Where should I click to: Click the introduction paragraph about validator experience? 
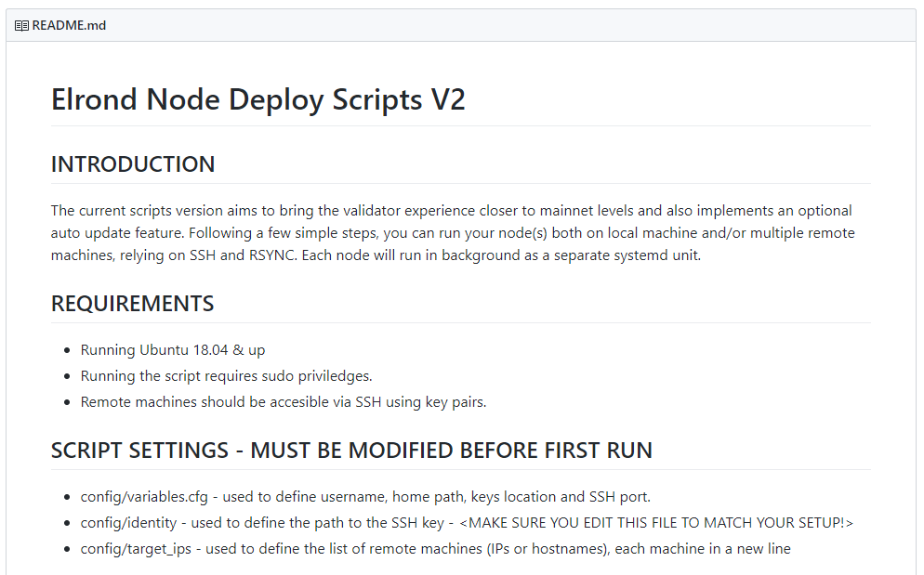point(453,233)
